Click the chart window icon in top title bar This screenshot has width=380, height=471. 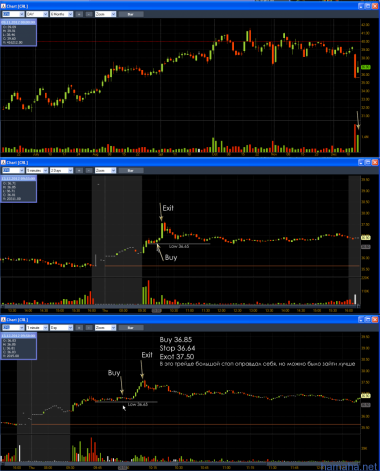3,6
